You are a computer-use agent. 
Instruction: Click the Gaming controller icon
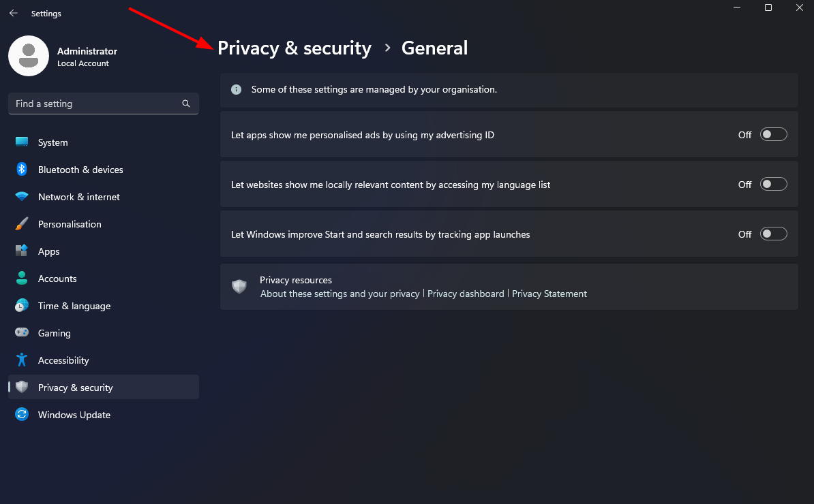22,333
